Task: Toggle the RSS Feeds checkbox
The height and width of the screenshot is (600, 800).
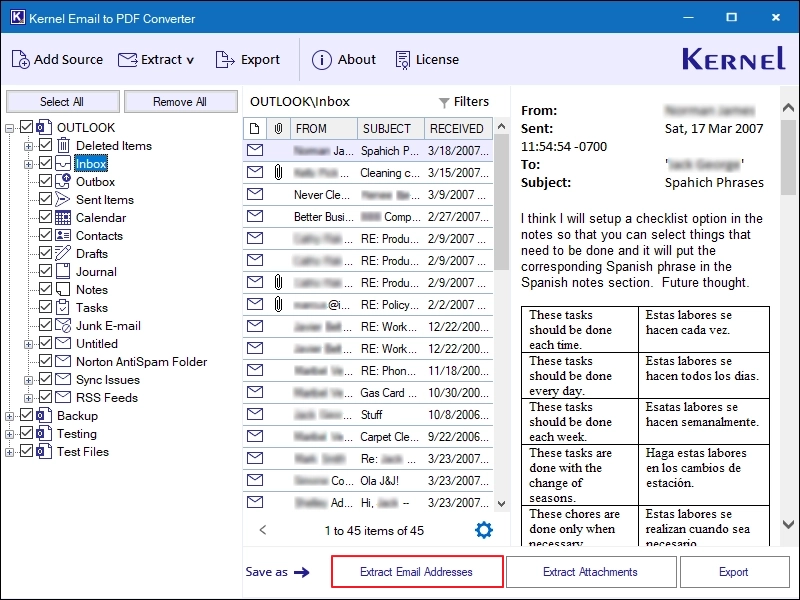Action: [x=45, y=396]
